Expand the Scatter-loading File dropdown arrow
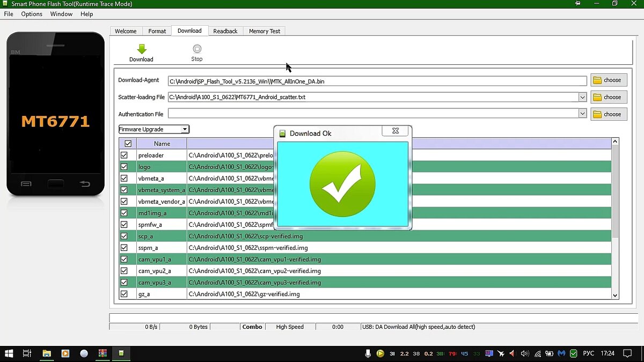 click(582, 97)
